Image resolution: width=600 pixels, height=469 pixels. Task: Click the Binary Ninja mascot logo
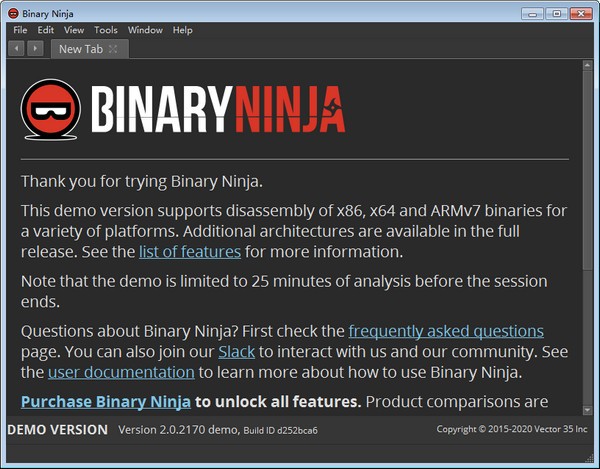[53, 108]
